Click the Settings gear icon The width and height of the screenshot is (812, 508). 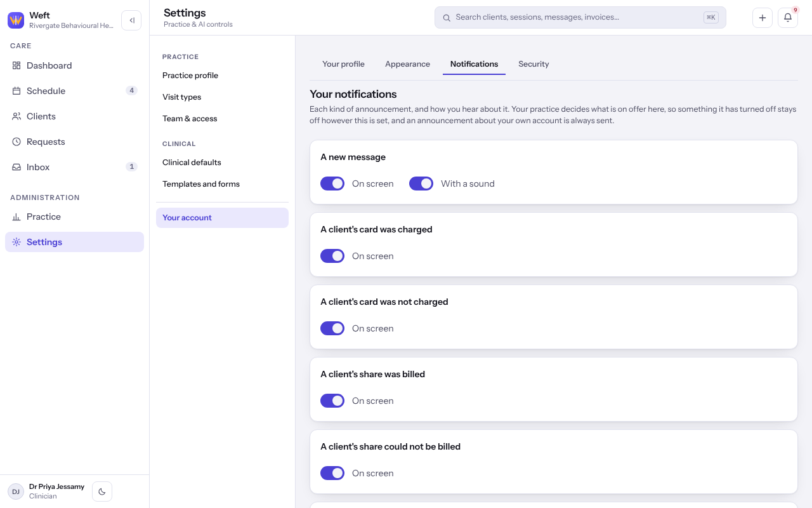(16, 242)
